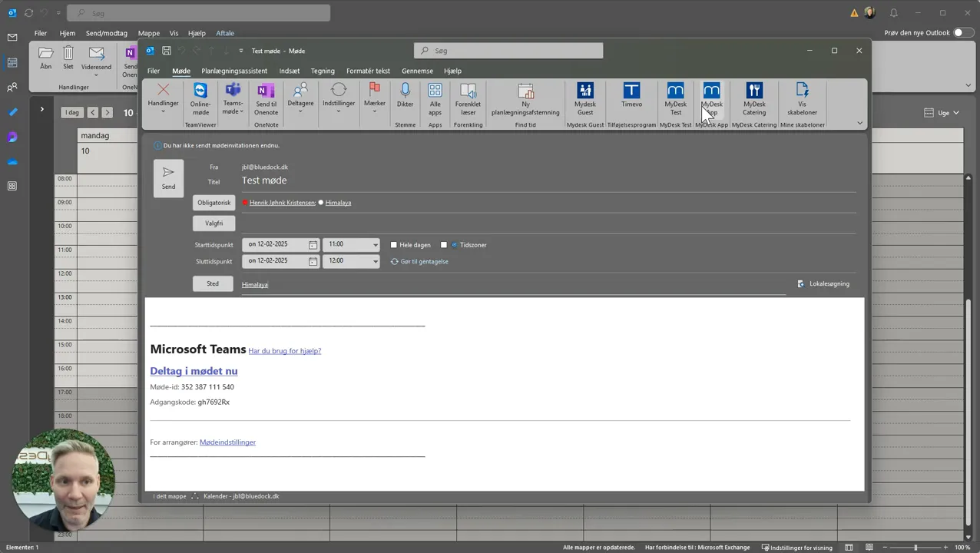
Task: Click Gør til gentagelse link
Action: pos(419,262)
